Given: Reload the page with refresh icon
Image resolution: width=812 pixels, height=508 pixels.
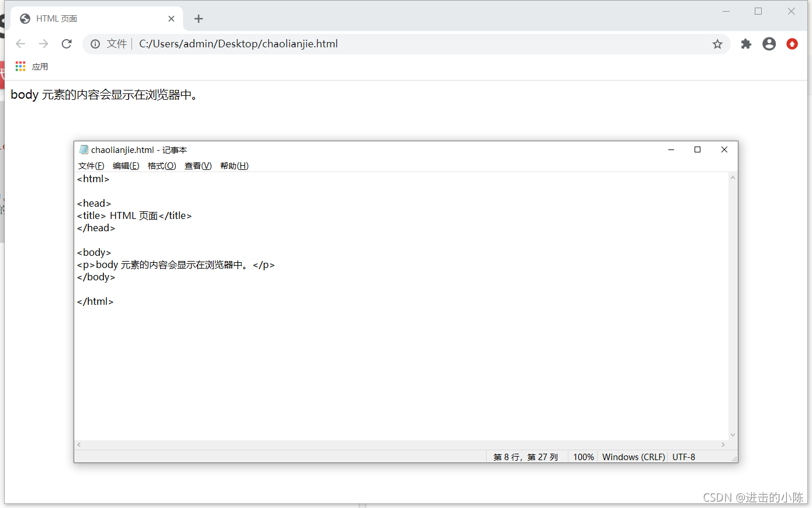Looking at the screenshot, I should pos(67,44).
